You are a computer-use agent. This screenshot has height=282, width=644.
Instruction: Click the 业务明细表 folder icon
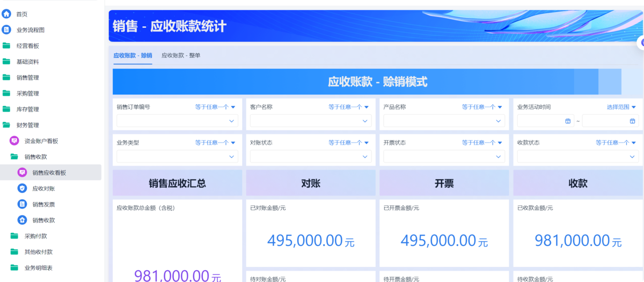(x=14, y=268)
